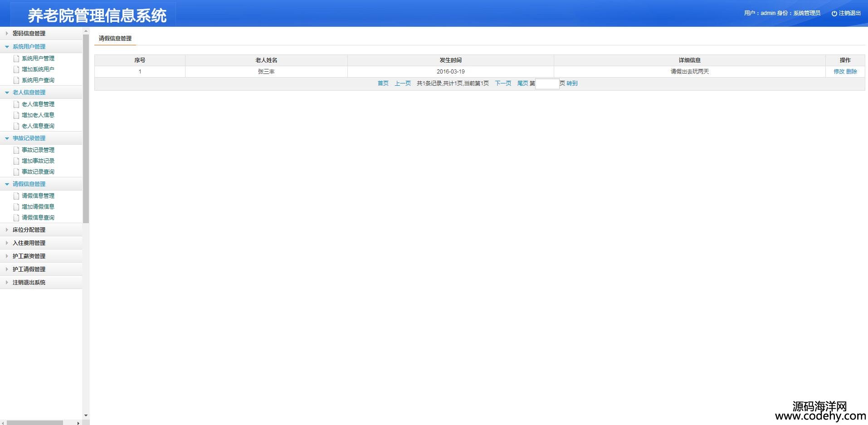Click date cell 2016-03-19
Screen dimensions: 868x425
click(x=450, y=72)
